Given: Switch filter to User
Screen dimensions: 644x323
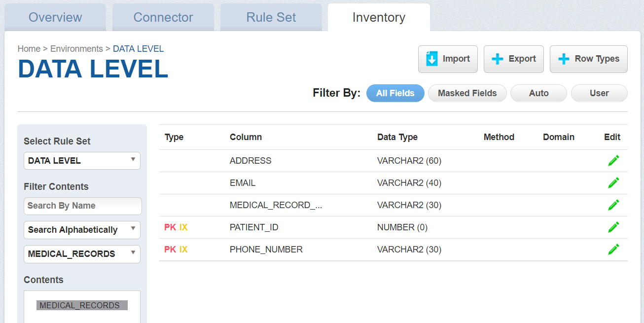Looking at the screenshot, I should point(599,93).
